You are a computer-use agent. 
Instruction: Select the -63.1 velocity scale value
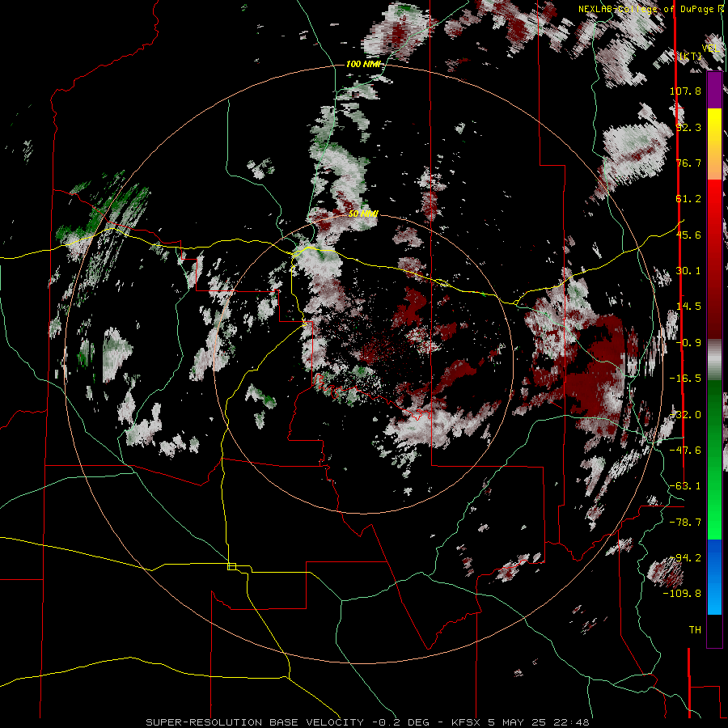[685, 486]
